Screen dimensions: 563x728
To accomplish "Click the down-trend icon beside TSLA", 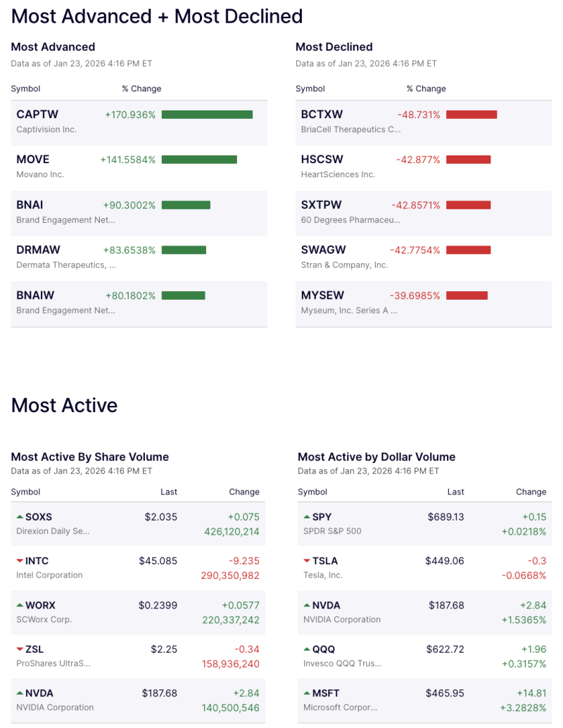I will pyautogui.click(x=306, y=561).
